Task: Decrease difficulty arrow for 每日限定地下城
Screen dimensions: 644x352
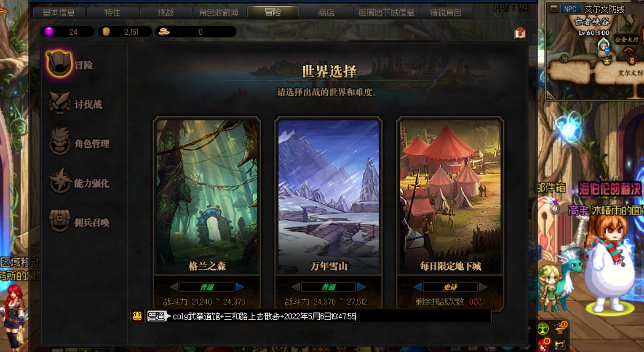Action: coord(417,287)
